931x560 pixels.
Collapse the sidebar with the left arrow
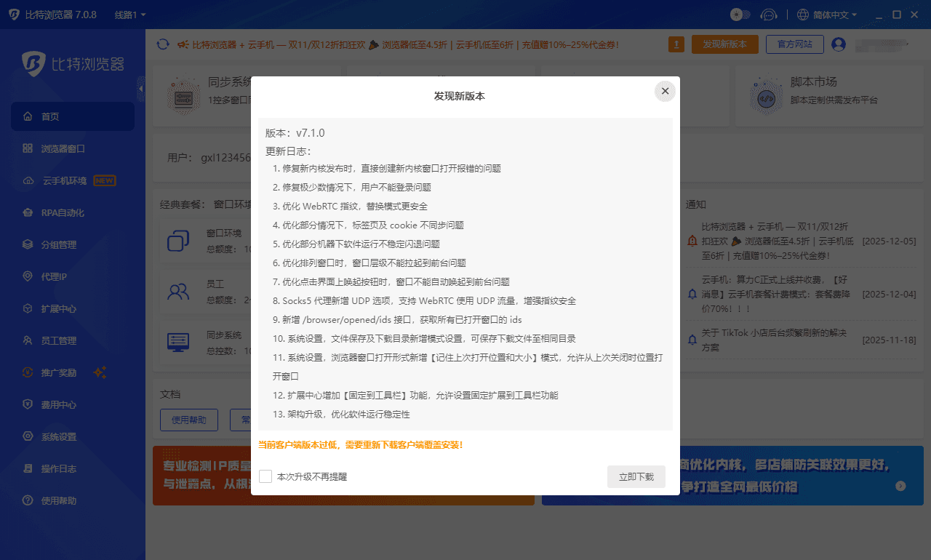(143, 89)
